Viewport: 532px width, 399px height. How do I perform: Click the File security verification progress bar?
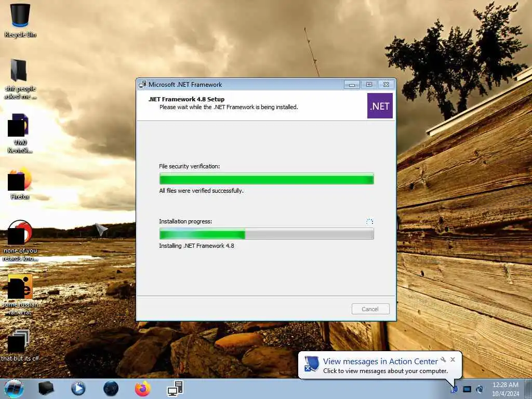pos(267,179)
